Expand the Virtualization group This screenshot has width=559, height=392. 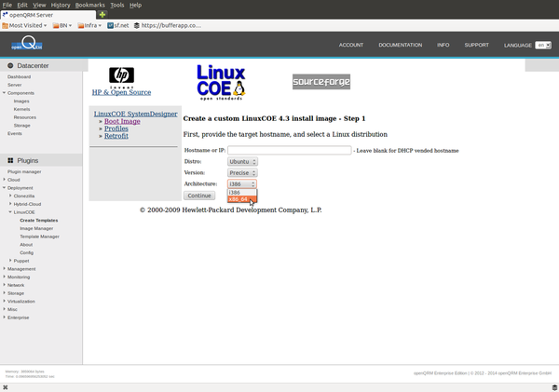tap(5, 301)
